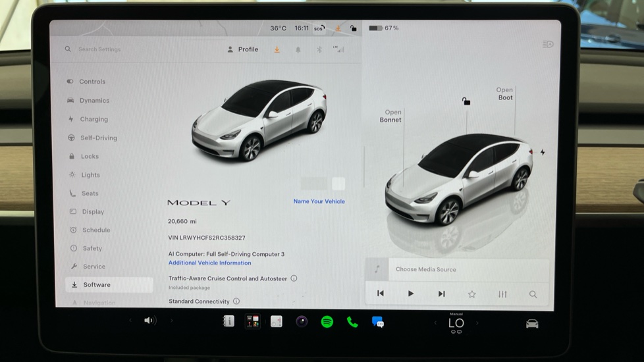Image resolution: width=644 pixels, height=362 pixels.
Task: Tap the 16:11 clock in status bar
Action: [302, 28]
